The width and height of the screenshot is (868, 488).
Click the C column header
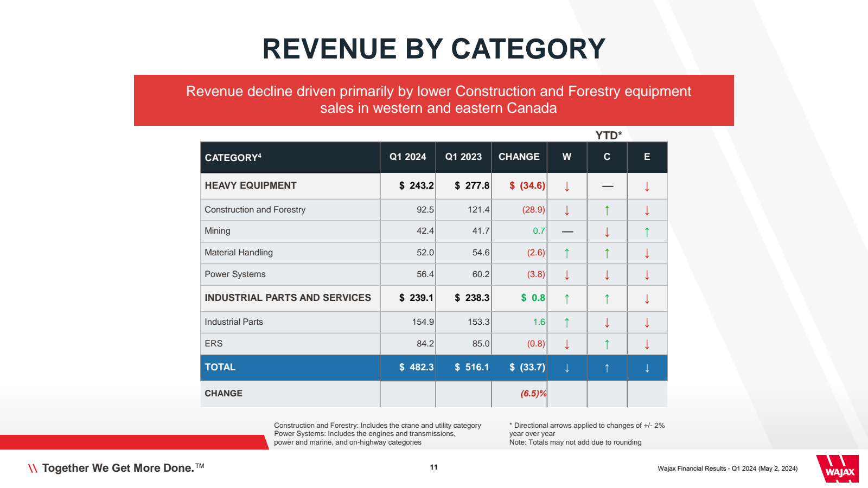(x=607, y=157)
